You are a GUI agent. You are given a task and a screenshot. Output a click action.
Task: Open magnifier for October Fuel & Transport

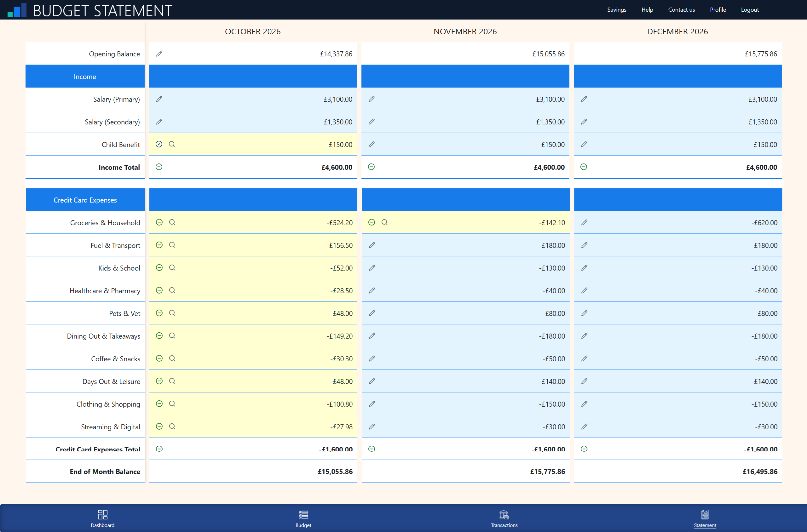172,245
